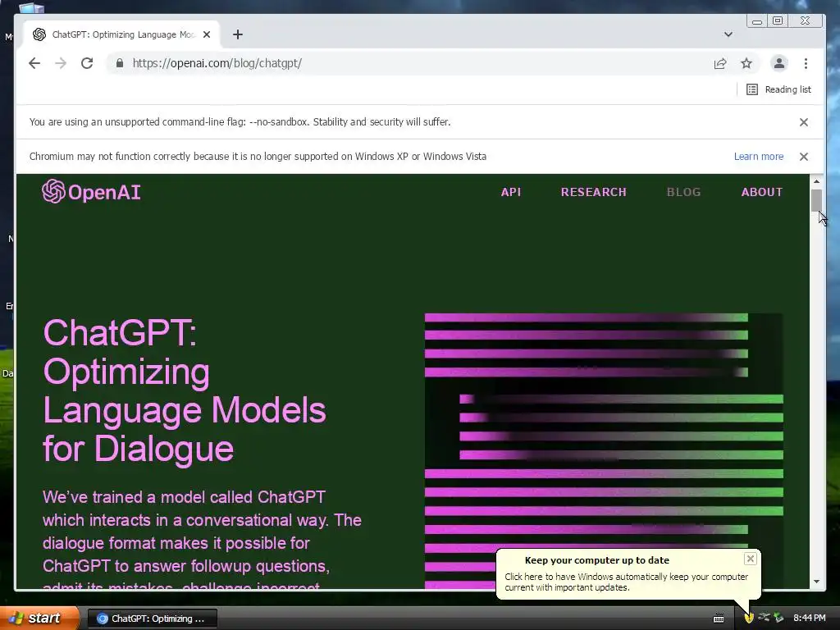Image resolution: width=840 pixels, height=630 pixels.
Task: Select the ChatGPT taskbar button
Action: tap(153, 619)
